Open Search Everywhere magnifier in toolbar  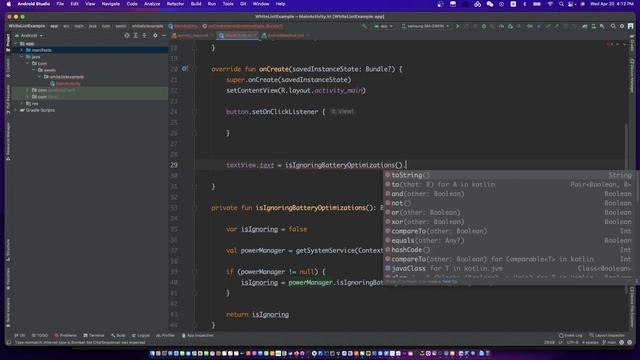(x=613, y=26)
